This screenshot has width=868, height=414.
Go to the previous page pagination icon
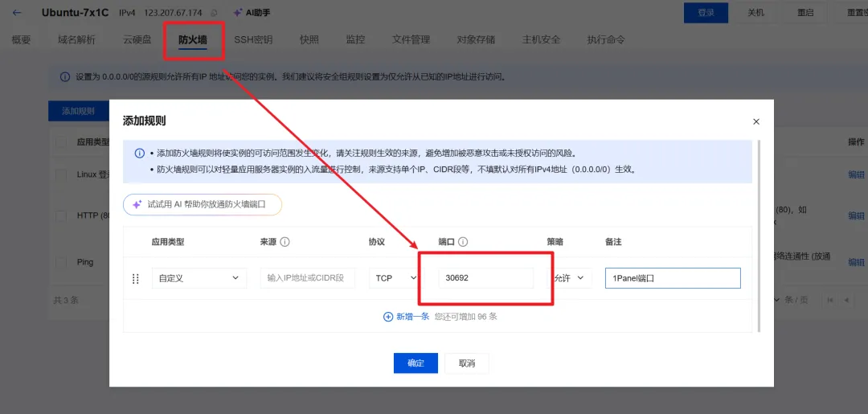click(846, 300)
